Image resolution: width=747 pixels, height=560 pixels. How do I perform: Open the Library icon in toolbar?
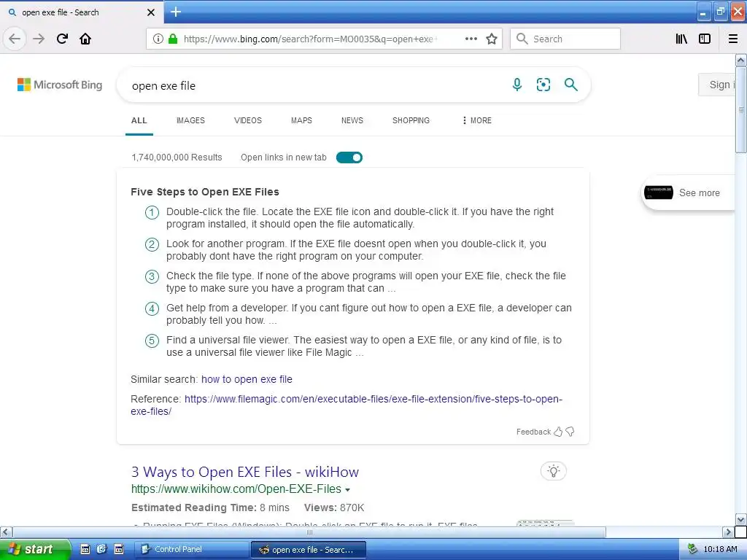pos(681,39)
